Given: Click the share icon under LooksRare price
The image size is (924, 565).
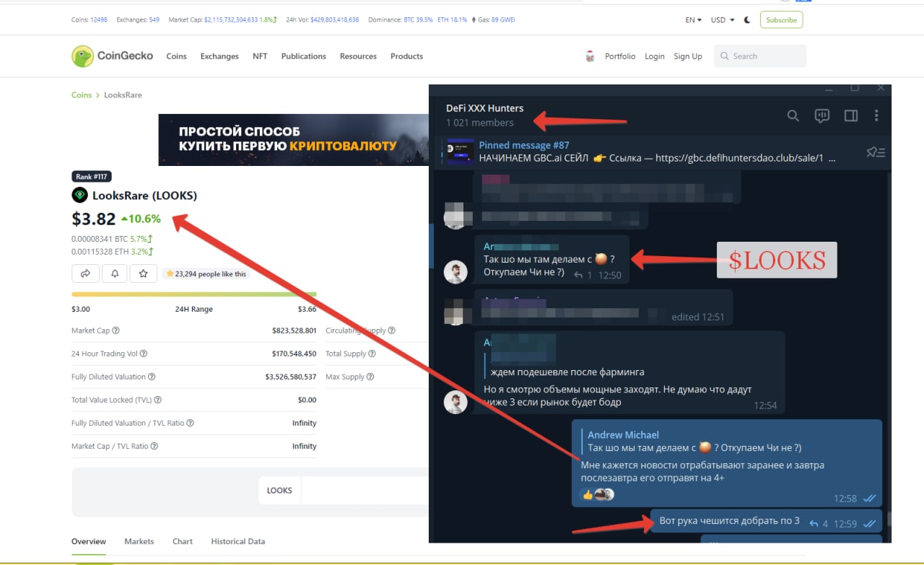Looking at the screenshot, I should [85, 273].
